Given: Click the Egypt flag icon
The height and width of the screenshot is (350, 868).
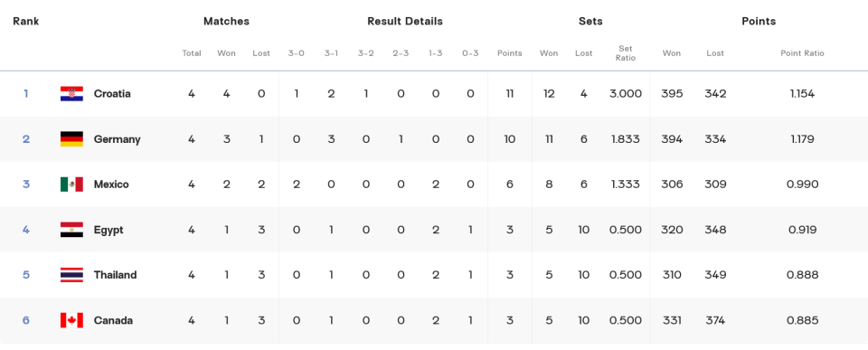Looking at the screenshot, I should [x=71, y=230].
